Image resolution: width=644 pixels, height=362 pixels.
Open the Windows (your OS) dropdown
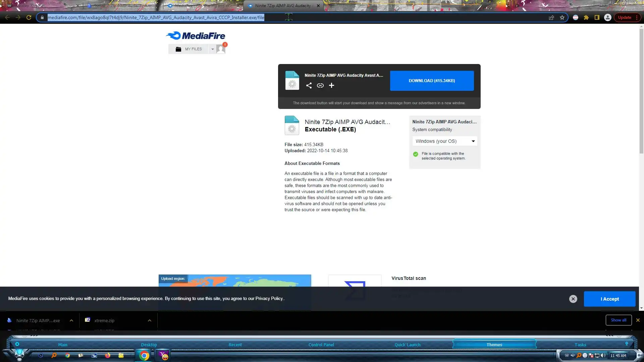pyautogui.click(x=444, y=141)
